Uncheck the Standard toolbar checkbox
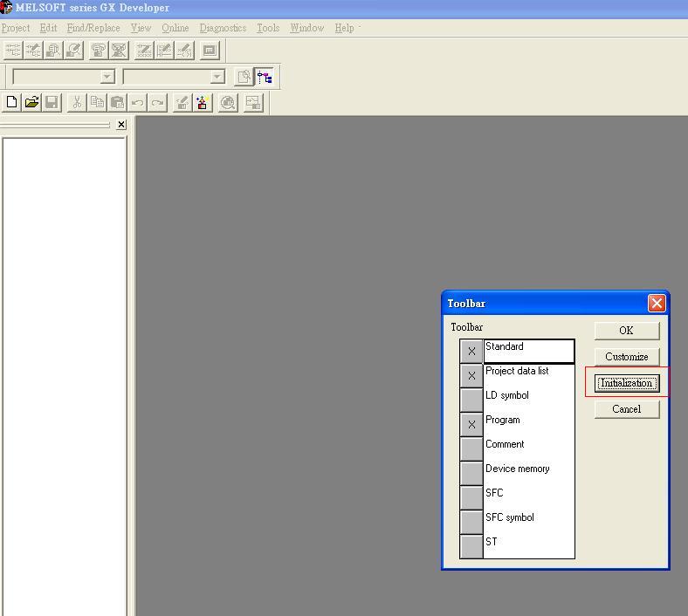This screenshot has width=688, height=616. click(x=471, y=352)
